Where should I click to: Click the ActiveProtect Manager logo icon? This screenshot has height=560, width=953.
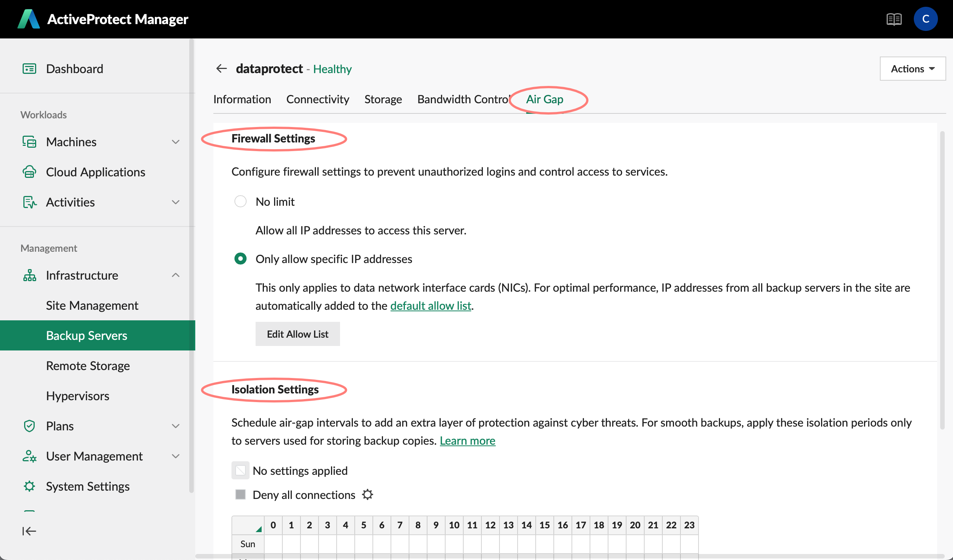(x=29, y=19)
